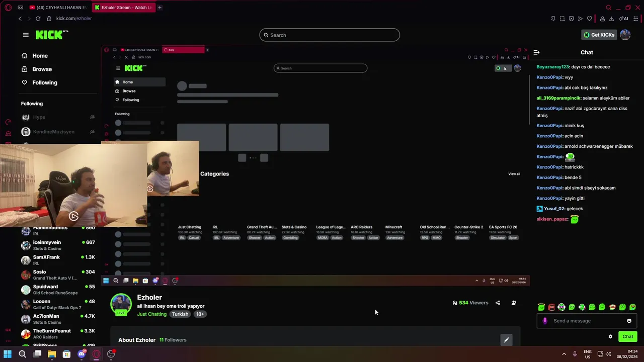
Task: Open Ac7ionMan channel in sidebar
Action: point(58,319)
